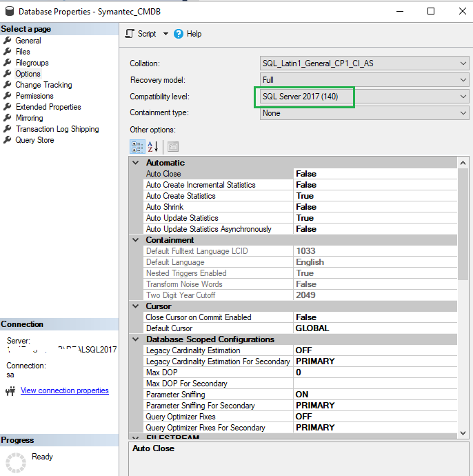Click the blue Help question-mark icon
The width and height of the screenshot is (473, 476).
point(179,34)
